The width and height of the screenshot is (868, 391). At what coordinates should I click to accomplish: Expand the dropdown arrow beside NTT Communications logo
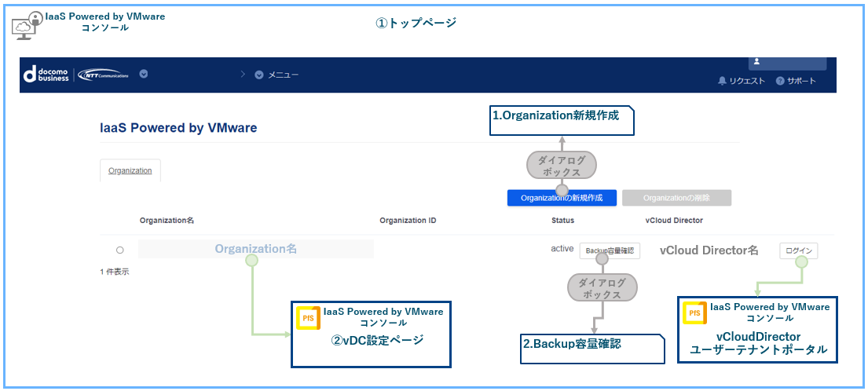point(144,74)
